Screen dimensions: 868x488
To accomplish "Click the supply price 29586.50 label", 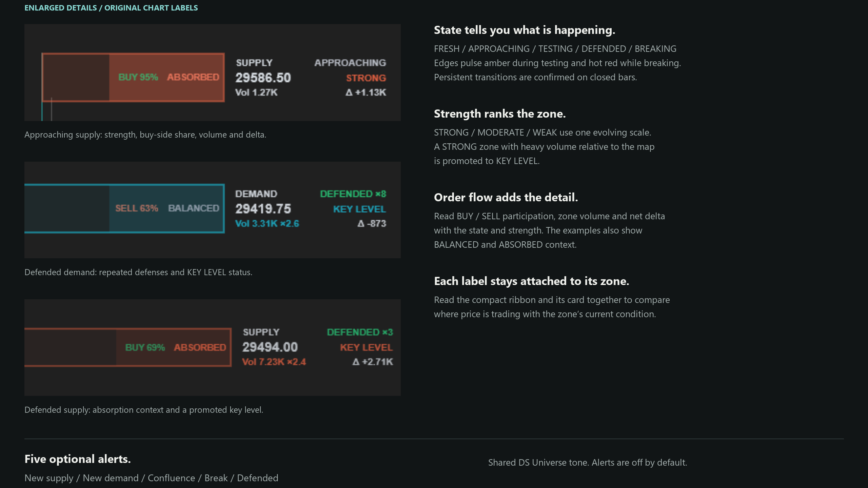I will 263,78.
